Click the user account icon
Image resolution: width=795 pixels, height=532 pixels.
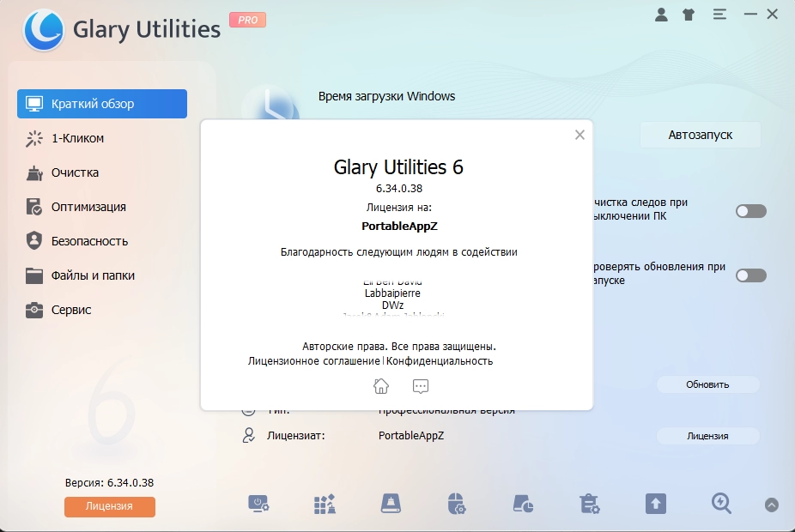tap(661, 15)
